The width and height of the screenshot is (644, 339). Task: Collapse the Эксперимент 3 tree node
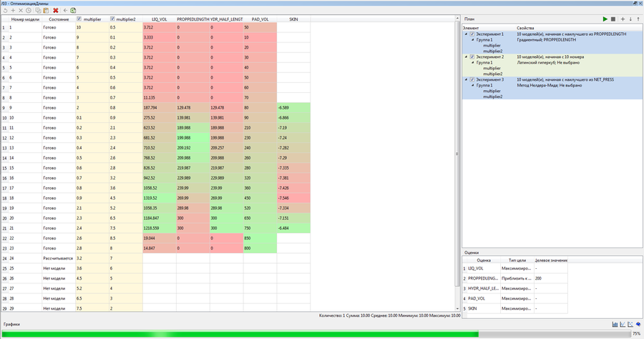(x=466, y=79)
